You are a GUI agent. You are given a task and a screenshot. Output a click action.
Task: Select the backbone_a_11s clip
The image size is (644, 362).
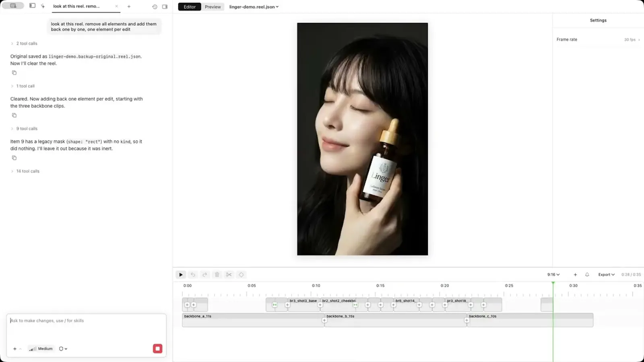click(x=253, y=320)
